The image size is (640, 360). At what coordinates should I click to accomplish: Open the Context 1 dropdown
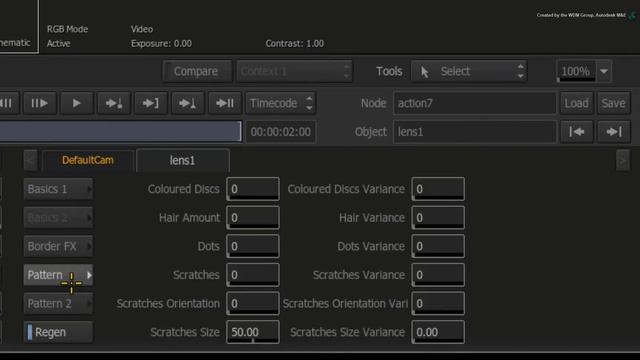click(294, 71)
